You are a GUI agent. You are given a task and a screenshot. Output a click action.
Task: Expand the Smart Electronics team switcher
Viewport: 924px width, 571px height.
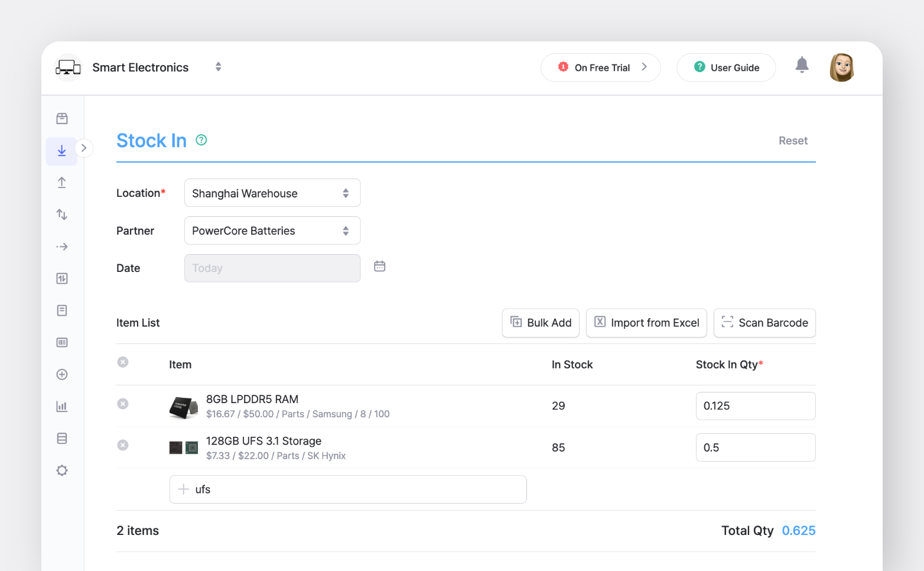point(218,67)
